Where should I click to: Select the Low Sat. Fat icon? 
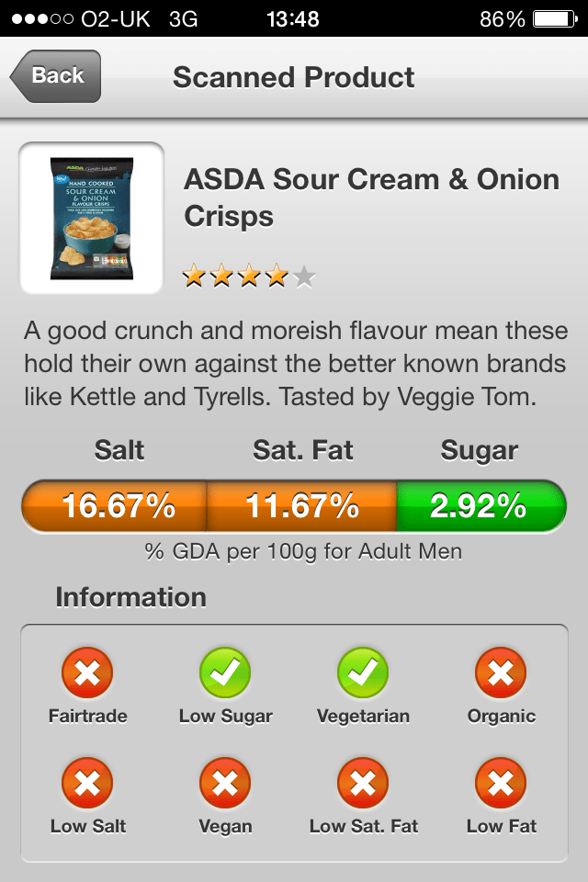point(363,784)
